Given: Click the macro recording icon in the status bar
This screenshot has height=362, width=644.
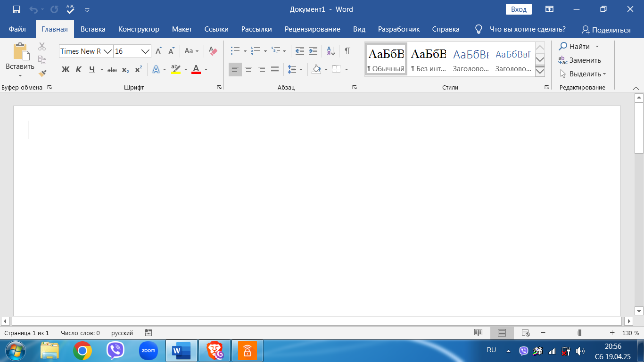Looking at the screenshot, I should point(149,333).
